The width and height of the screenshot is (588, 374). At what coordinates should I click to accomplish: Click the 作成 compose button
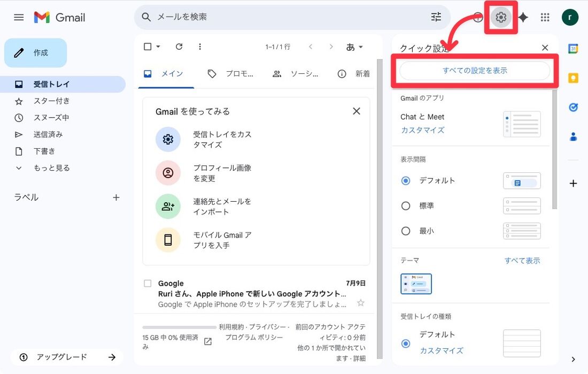coord(36,53)
